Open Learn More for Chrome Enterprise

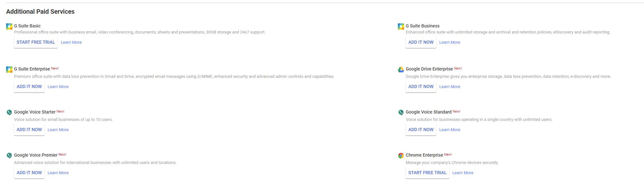pyautogui.click(x=463, y=173)
